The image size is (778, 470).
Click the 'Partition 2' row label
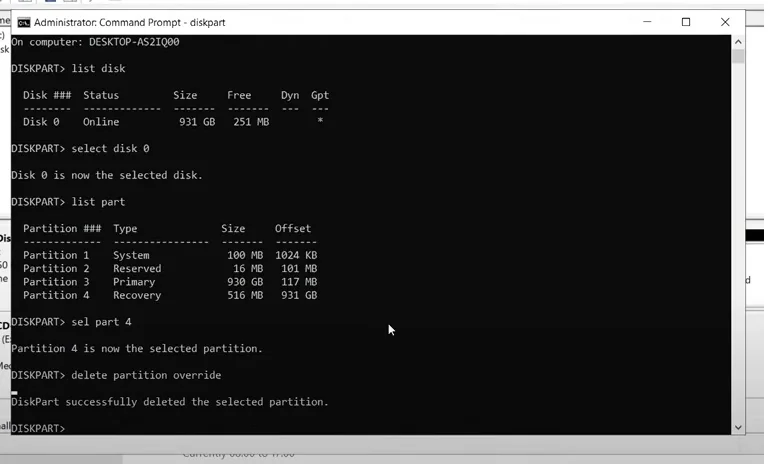[56, 269]
